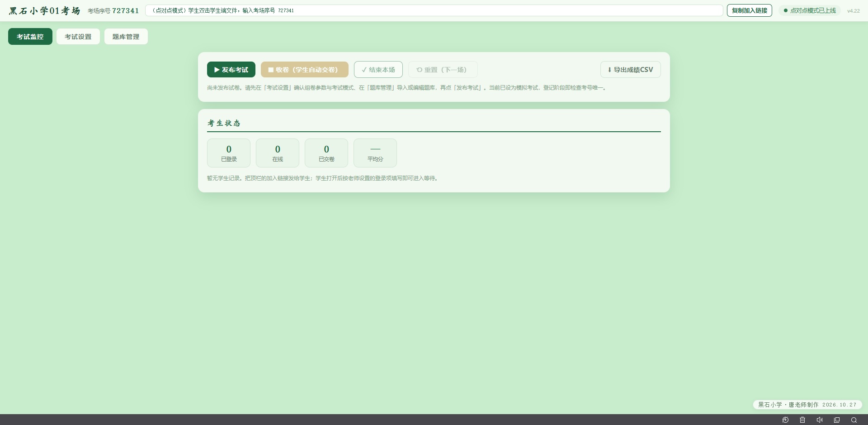The image size is (868, 425).
Task: Click the 已交卷 count card
Action: [326, 153]
